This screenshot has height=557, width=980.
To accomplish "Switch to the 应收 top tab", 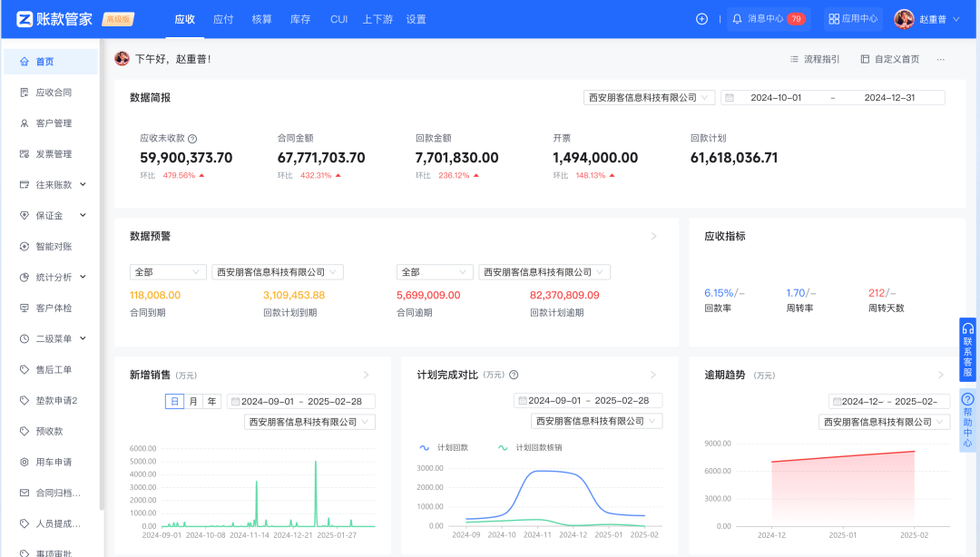I will 184,19.
